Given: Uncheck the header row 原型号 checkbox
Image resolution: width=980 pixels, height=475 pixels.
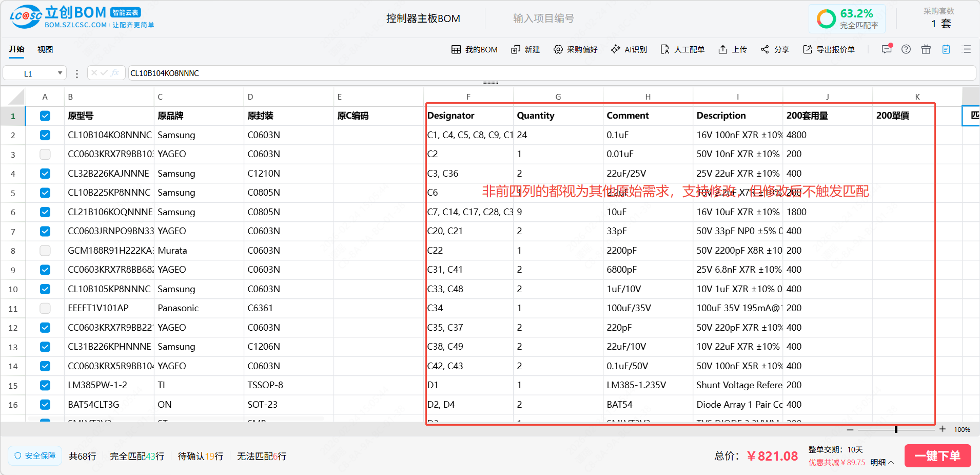Looking at the screenshot, I should point(45,116).
